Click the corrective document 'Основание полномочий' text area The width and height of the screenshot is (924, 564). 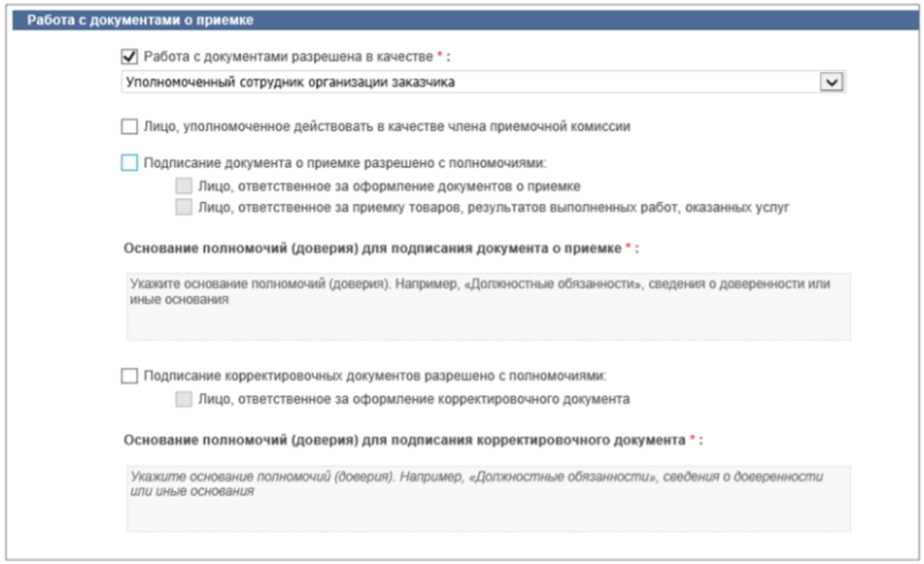pyautogui.click(x=488, y=499)
